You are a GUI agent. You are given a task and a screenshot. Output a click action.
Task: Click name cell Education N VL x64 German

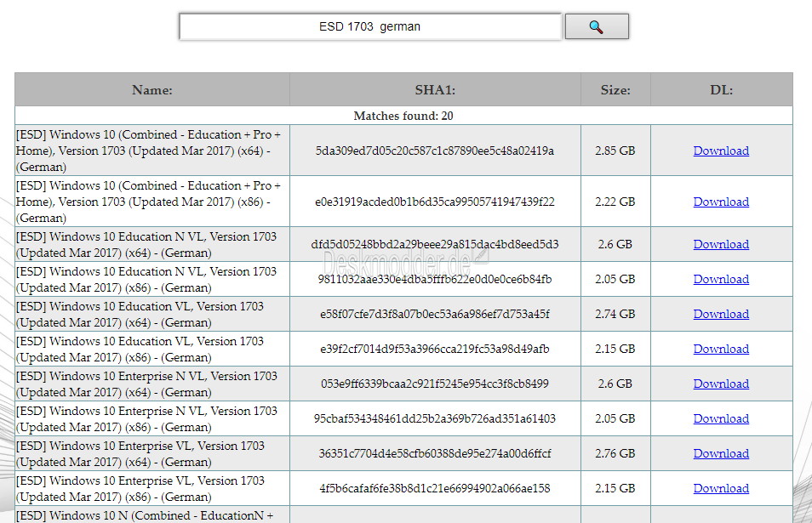coord(152,244)
